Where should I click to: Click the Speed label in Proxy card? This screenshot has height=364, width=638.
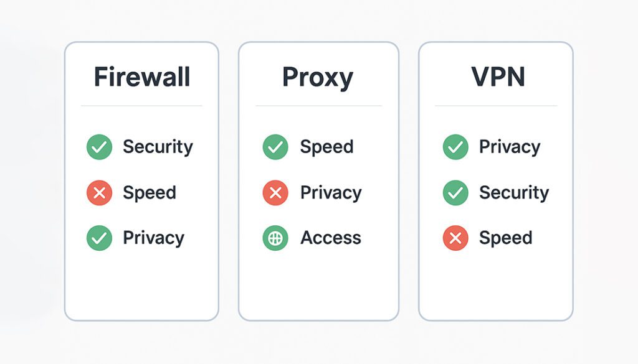pos(326,147)
